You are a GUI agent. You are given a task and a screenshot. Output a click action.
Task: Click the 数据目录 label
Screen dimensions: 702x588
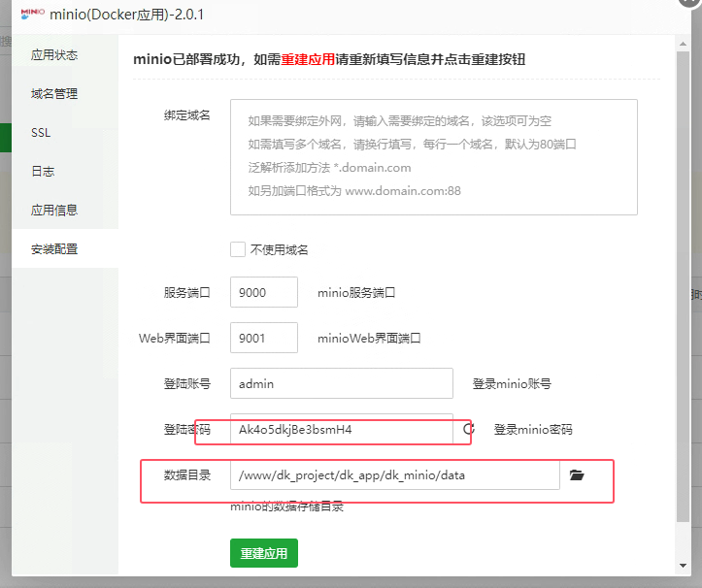(x=187, y=475)
